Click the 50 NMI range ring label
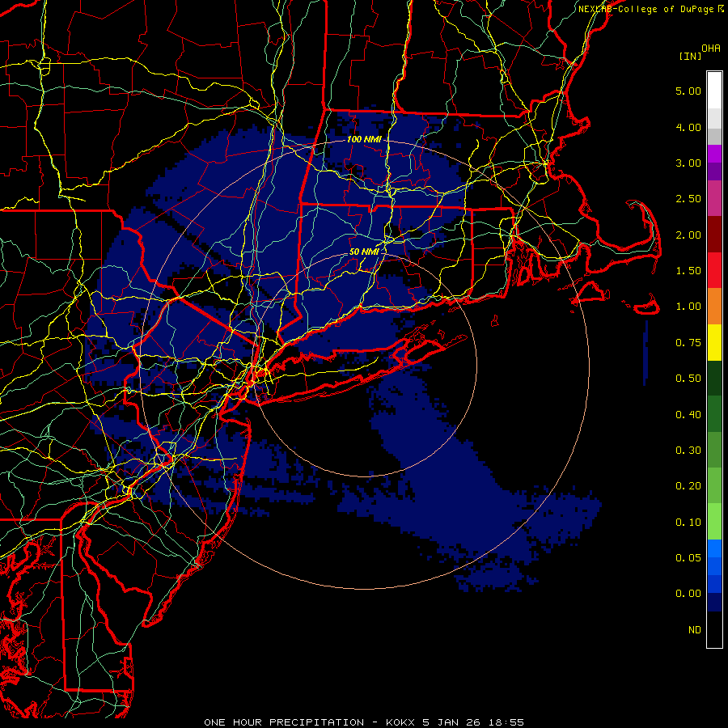Screen dimensions: 728x728 click(x=364, y=252)
